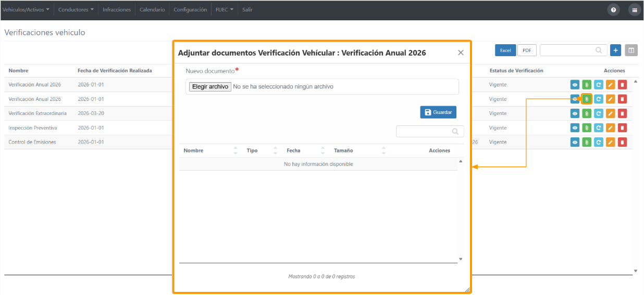Attach documents to Inspección Preventiva row

pos(587,127)
